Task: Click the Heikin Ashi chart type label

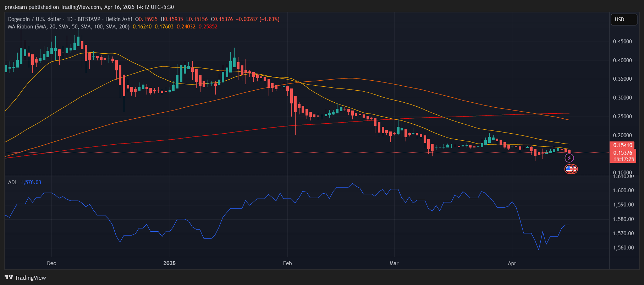Action: pyautogui.click(x=119, y=19)
